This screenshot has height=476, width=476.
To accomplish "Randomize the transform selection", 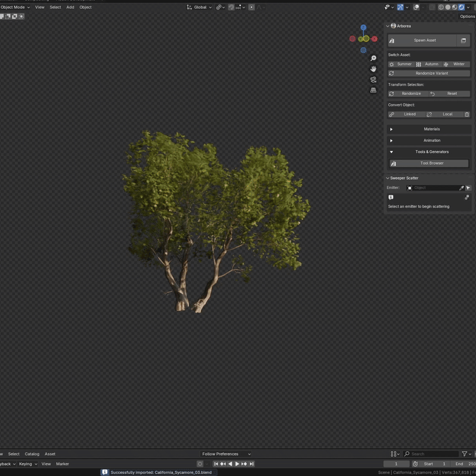I will point(408,93).
